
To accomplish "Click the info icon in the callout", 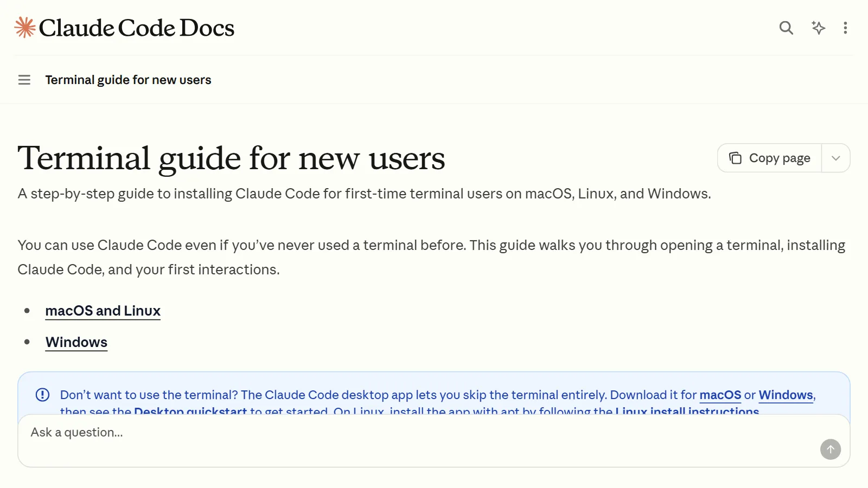I will point(42,395).
